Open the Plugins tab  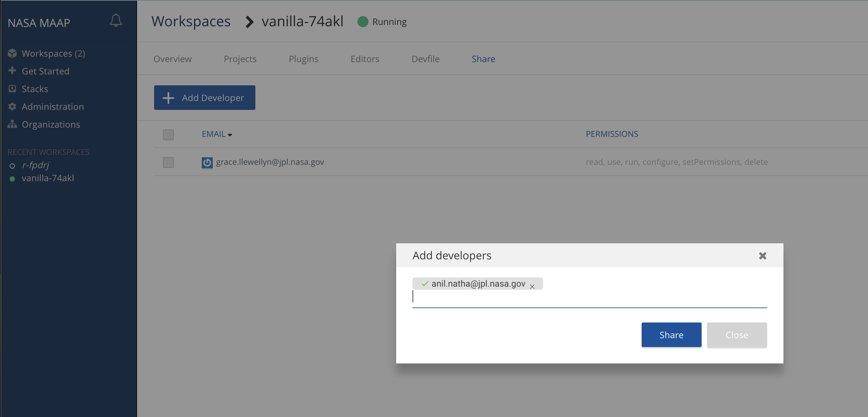(x=303, y=59)
